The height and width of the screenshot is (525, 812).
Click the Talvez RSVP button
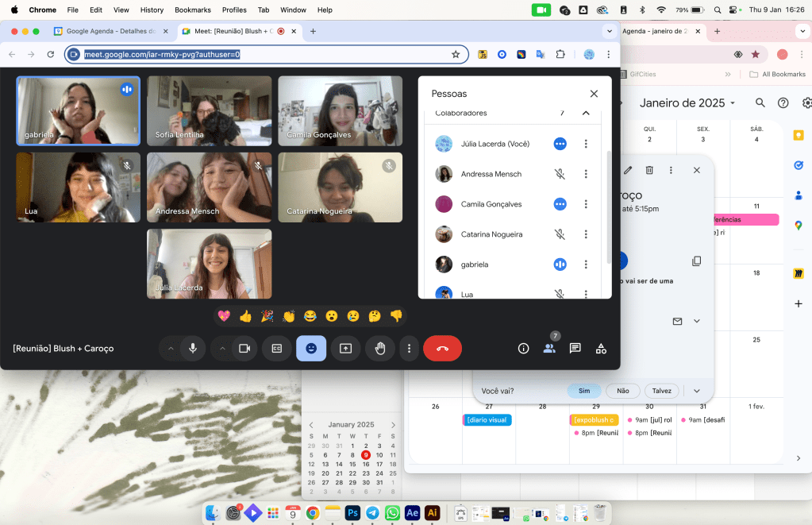pos(662,391)
